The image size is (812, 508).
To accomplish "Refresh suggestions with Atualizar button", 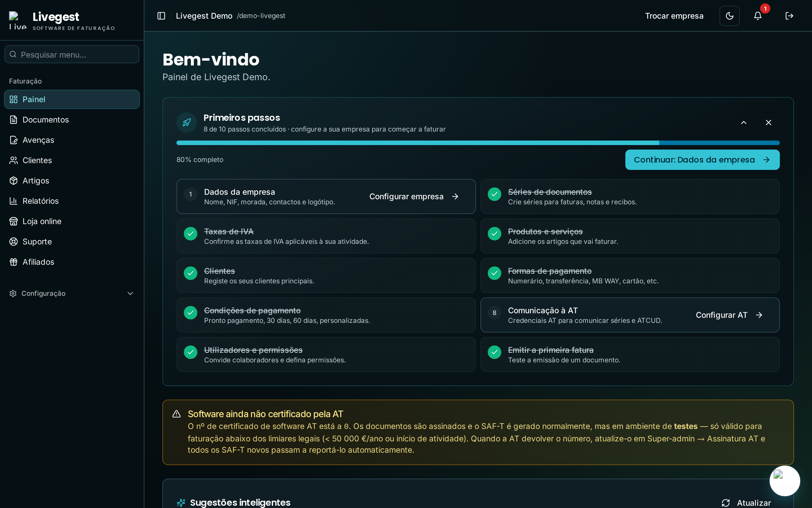I will [746, 503].
